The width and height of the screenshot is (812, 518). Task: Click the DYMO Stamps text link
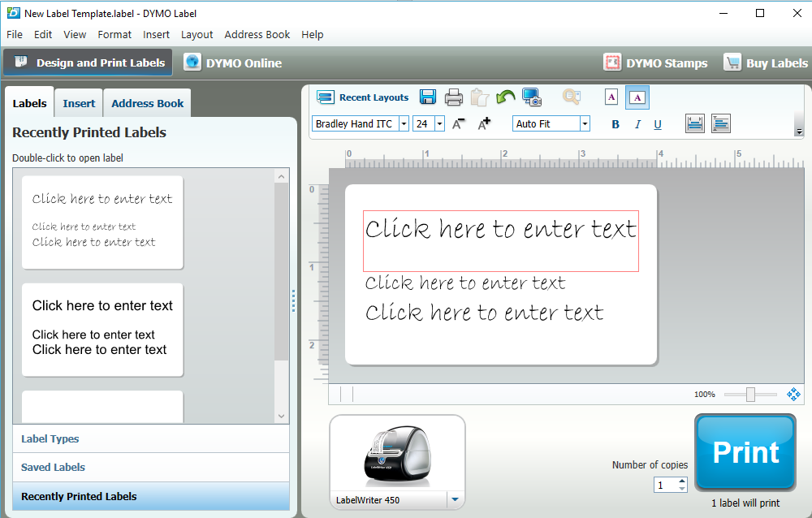(x=667, y=63)
